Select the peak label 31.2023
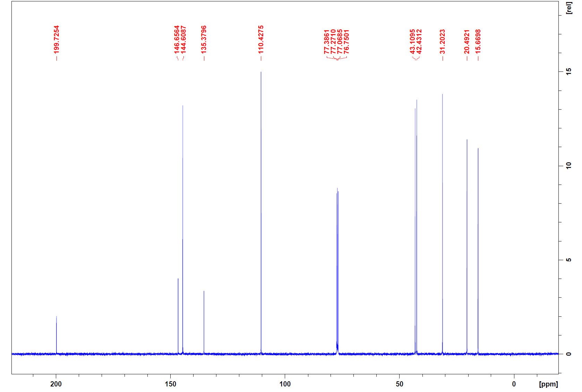The height and width of the screenshot is (392, 582). [x=443, y=42]
